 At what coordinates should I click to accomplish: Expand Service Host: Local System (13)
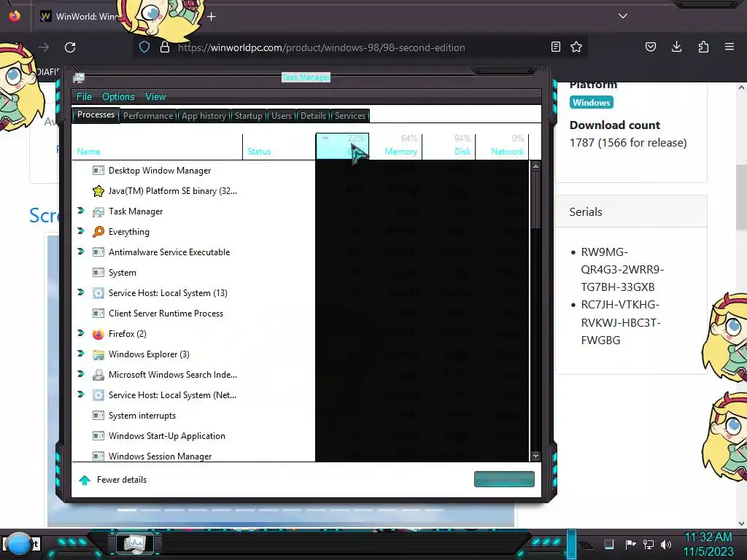81,292
